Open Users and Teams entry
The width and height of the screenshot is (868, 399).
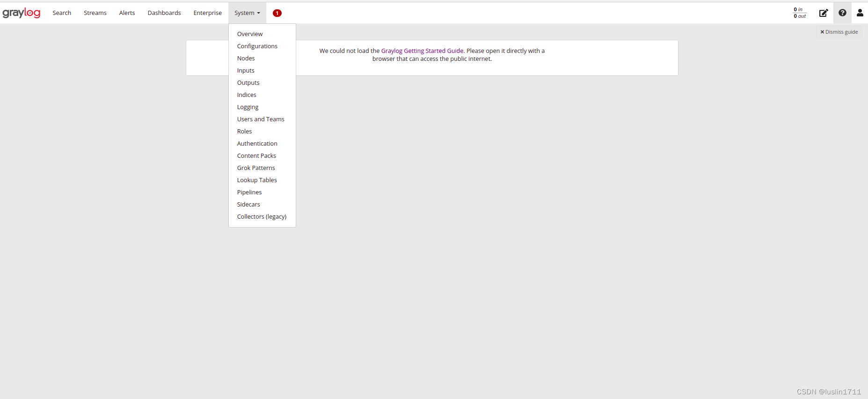[x=262, y=119]
